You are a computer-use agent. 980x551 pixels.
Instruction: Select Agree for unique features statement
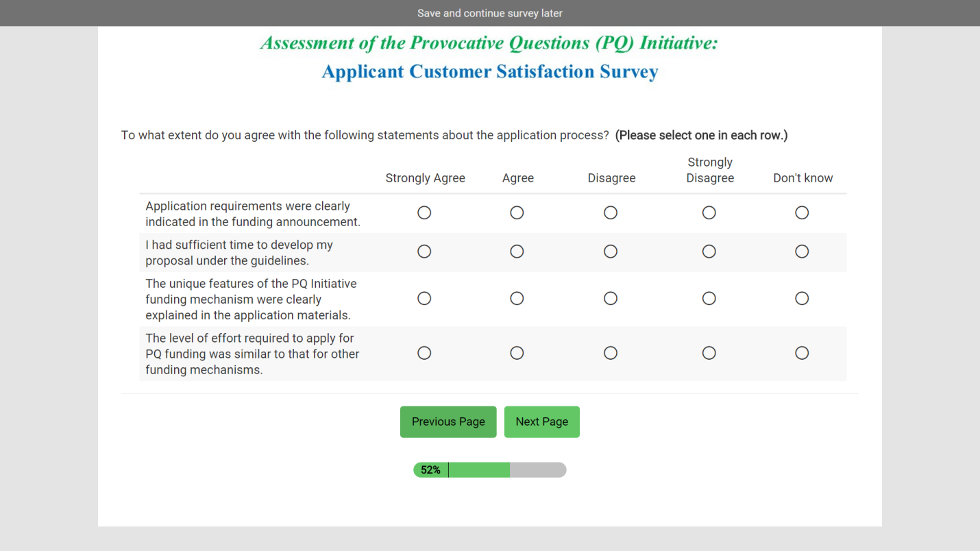click(517, 298)
